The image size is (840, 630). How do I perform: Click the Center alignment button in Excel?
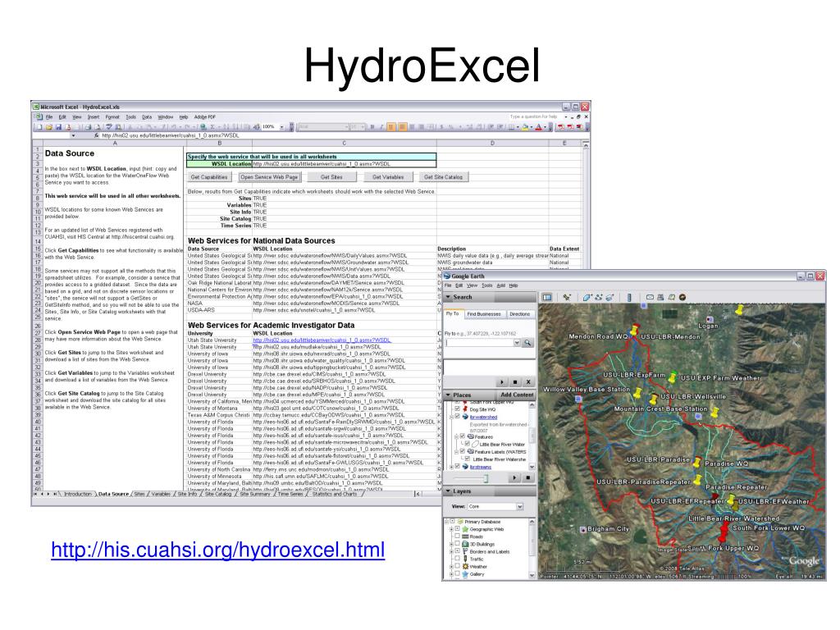click(x=413, y=127)
